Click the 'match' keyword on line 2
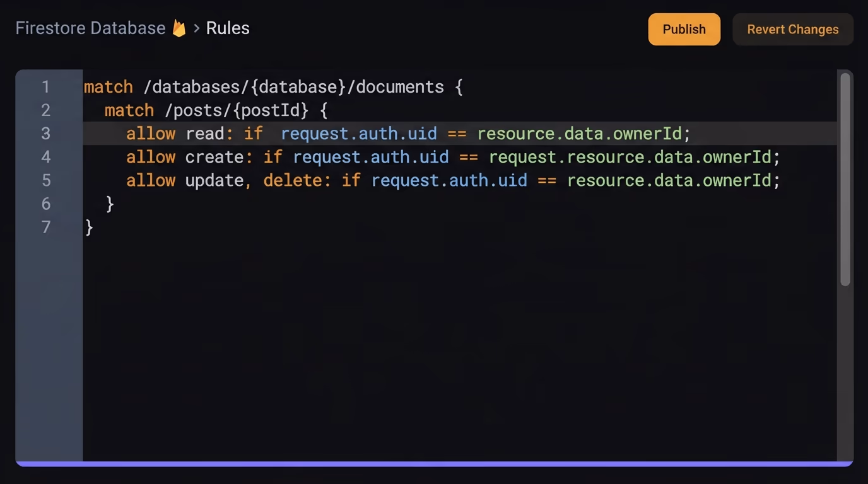 129,110
